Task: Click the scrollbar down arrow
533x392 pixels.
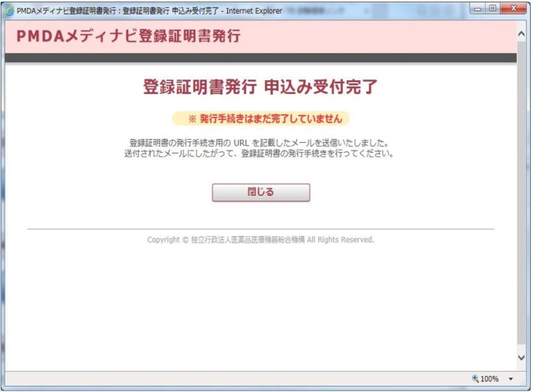Action: click(x=521, y=357)
